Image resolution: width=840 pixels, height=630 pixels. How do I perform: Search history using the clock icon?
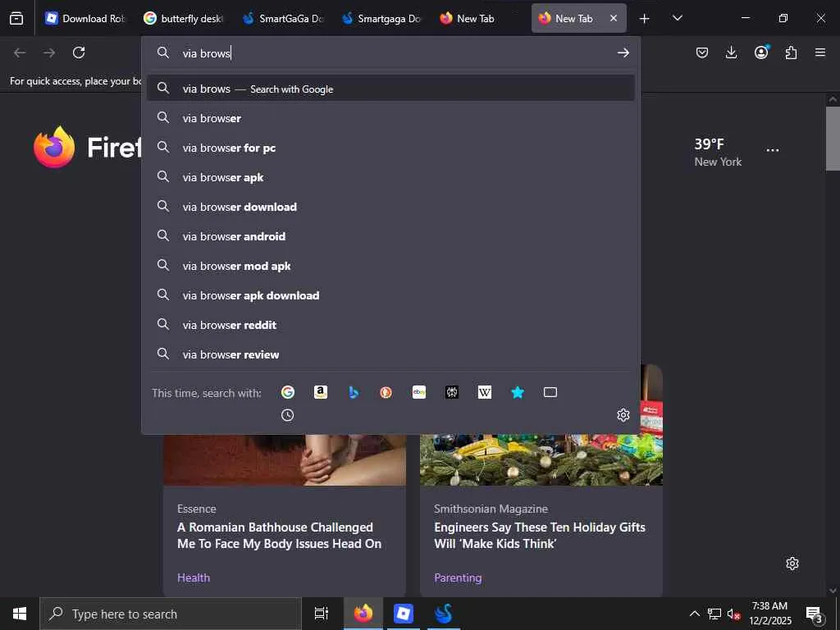click(x=288, y=415)
